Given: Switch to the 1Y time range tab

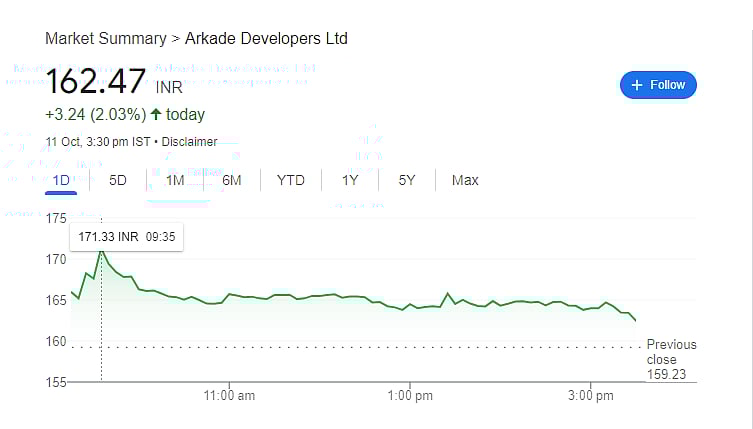Looking at the screenshot, I should pyautogui.click(x=350, y=180).
